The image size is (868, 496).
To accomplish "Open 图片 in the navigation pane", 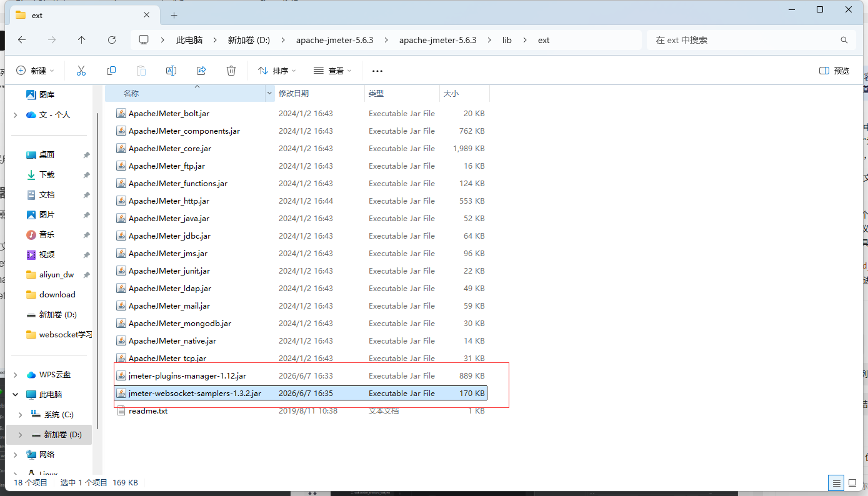I will (x=47, y=215).
